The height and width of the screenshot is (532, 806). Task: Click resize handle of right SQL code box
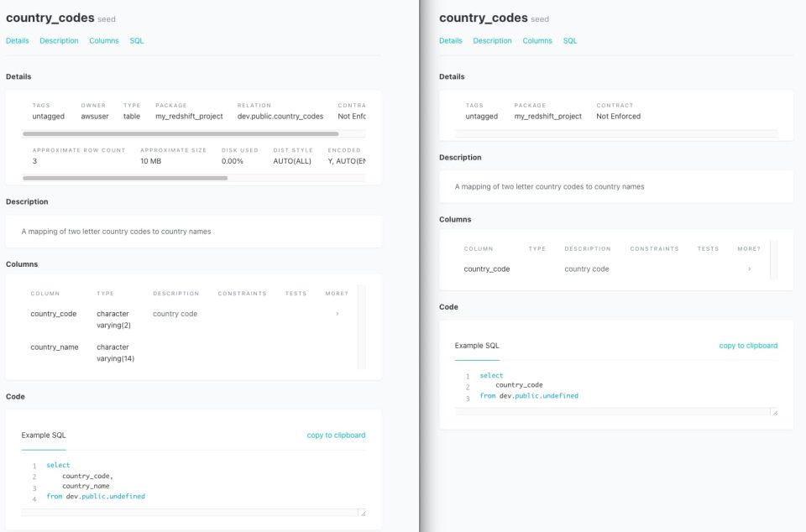pos(774,412)
